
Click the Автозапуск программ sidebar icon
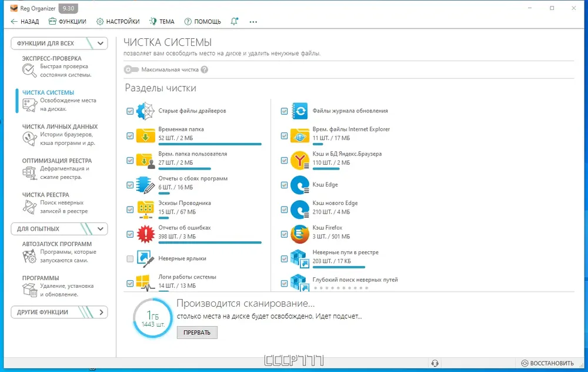(29, 256)
